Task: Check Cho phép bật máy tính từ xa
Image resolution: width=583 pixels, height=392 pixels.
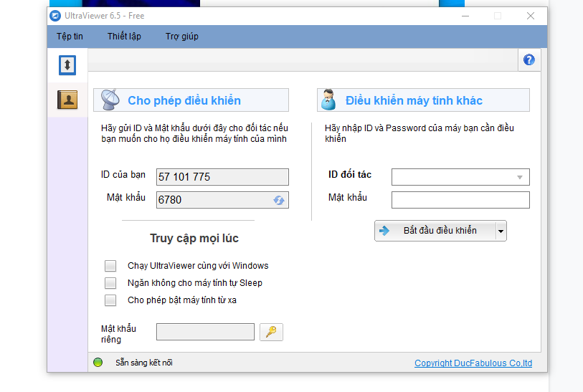Action: tap(110, 300)
